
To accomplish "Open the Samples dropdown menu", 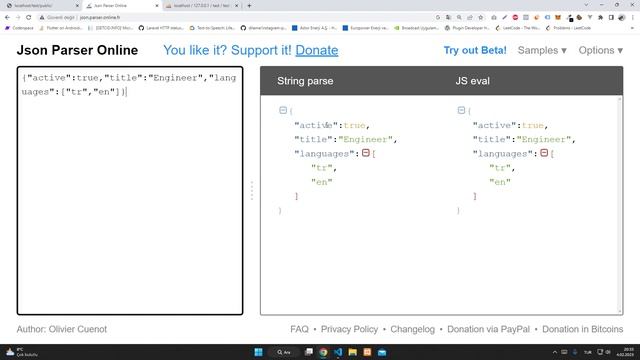I will pyautogui.click(x=542, y=50).
